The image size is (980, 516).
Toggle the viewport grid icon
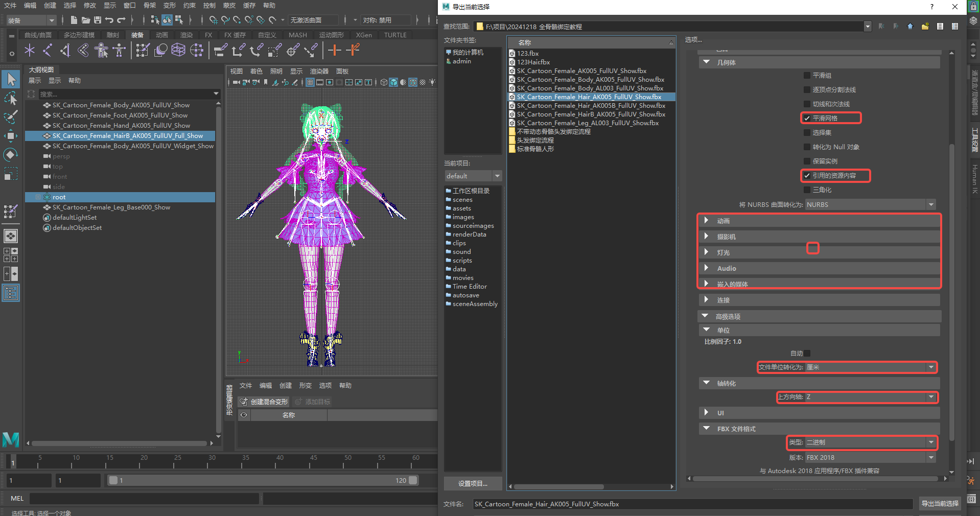(x=310, y=82)
